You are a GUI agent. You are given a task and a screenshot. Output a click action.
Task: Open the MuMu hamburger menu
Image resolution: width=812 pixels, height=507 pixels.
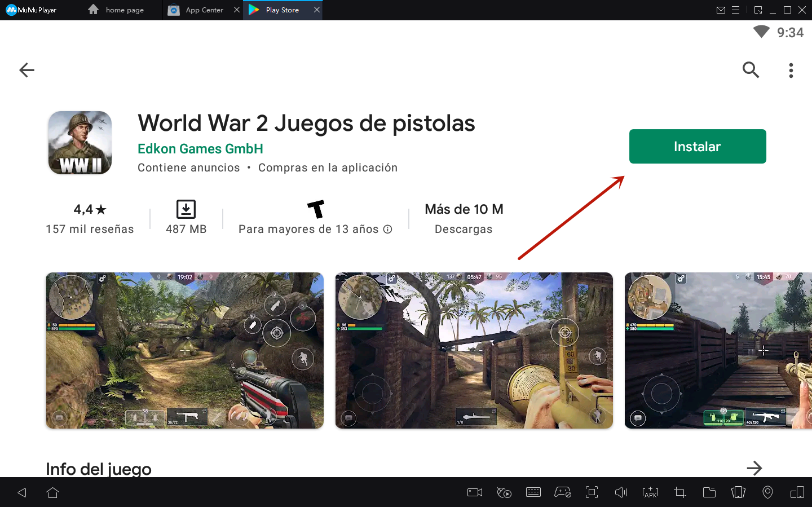tap(735, 10)
